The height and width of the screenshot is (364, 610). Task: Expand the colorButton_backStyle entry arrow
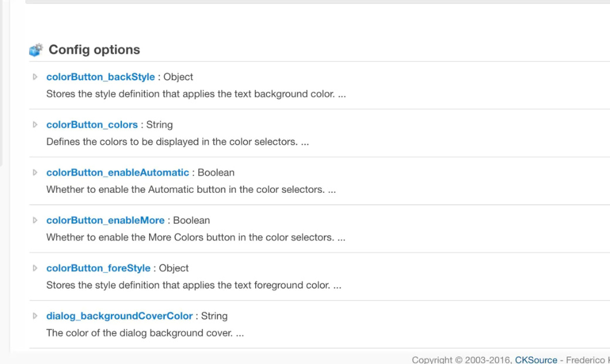pos(35,77)
